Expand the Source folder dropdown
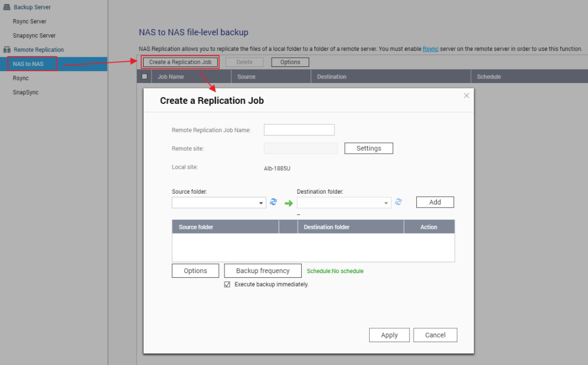 261,204
